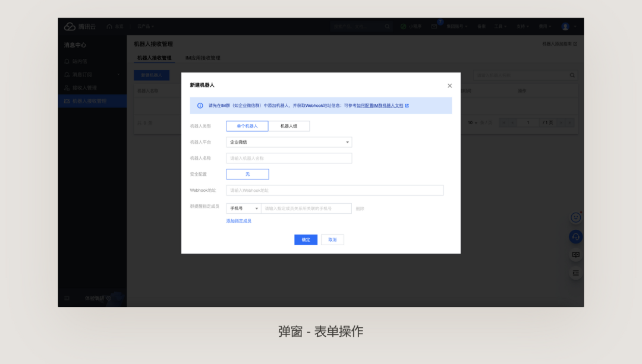642x364 pixels.
Task: Click 添加指定成员 link
Action: [239, 221]
